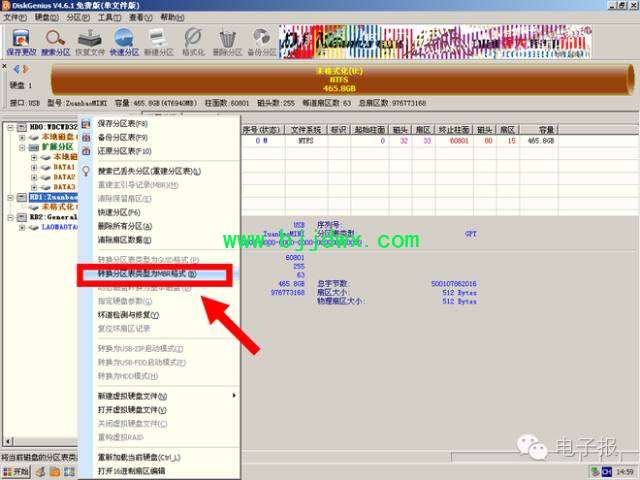The width and height of the screenshot is (640, 480).
Task: Choose 重新加载当前硬盘 menu entry
Action: [x=139, y=458]
